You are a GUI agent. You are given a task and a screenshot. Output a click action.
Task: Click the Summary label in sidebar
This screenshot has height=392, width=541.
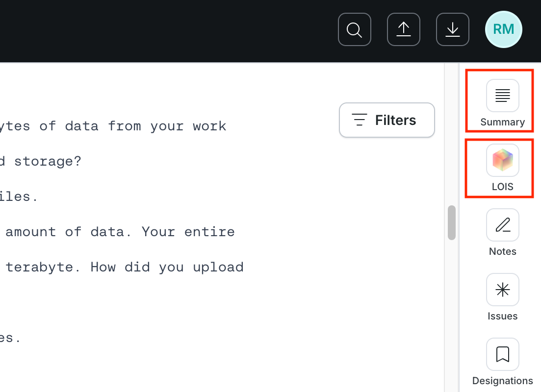pyautogui.click(x=502, y=122)
